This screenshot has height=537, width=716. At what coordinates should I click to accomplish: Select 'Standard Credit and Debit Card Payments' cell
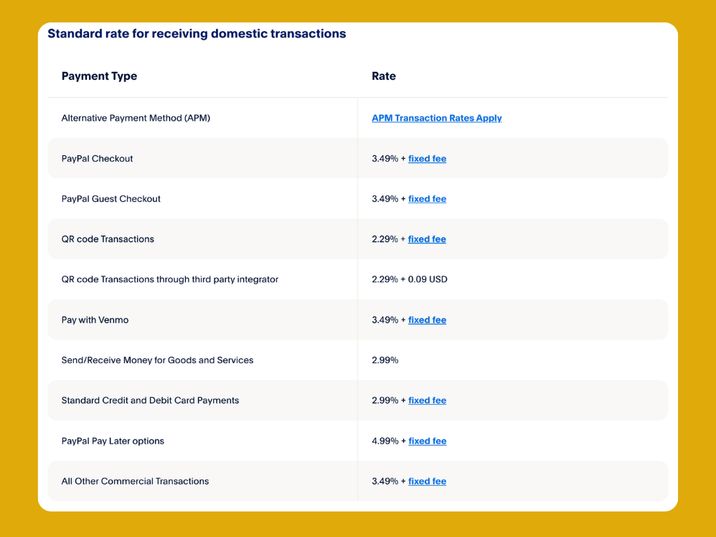coord(150,400)
